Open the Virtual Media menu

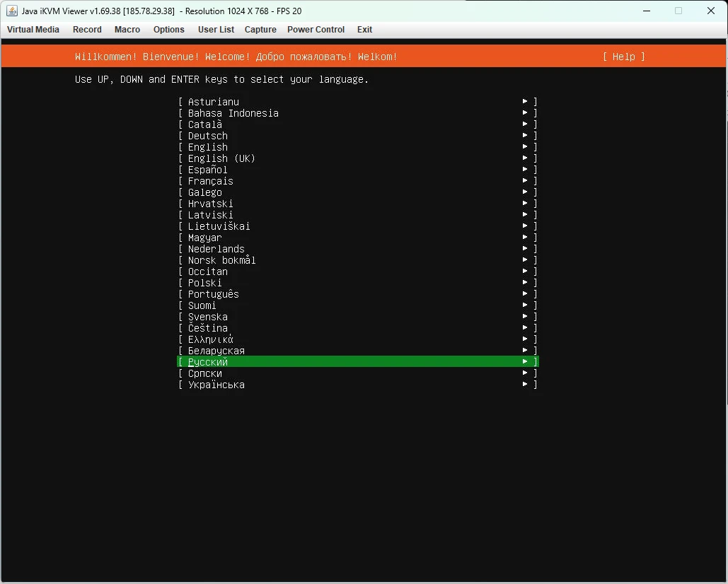coord(33,30)
